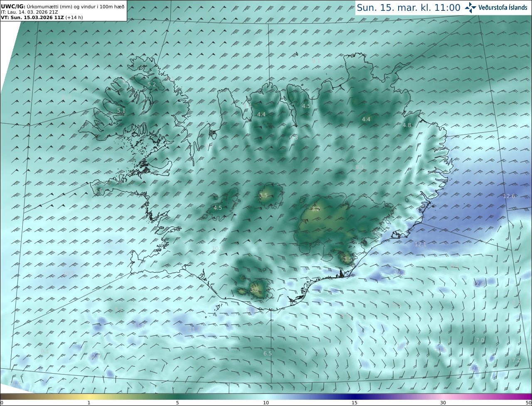Click the 7.2 map value

click(517, 360)
